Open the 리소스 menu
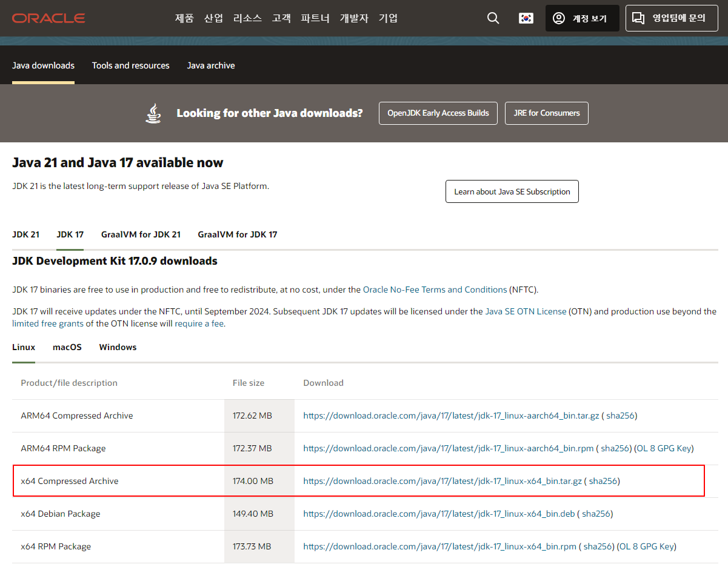Viewport: 728px width, 570px height. pyautogui.click(x=247, y=18)
